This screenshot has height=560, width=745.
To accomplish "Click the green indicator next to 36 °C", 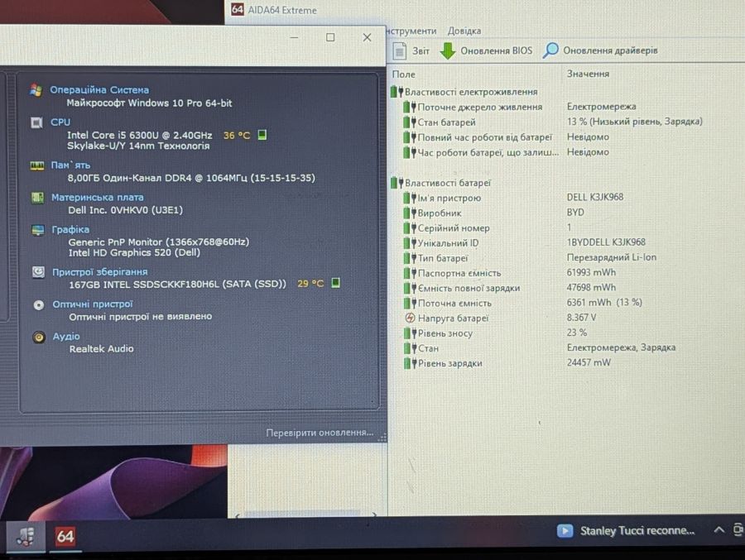I will pyautogui.click(x=262, y=136).
